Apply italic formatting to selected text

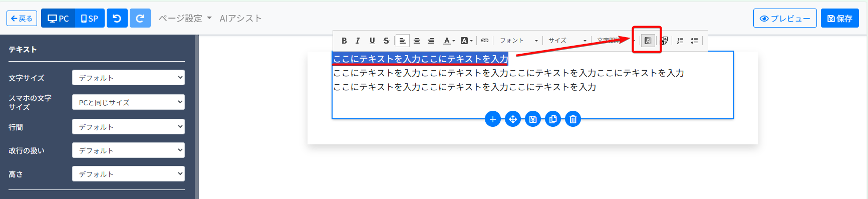pos(358,41)
